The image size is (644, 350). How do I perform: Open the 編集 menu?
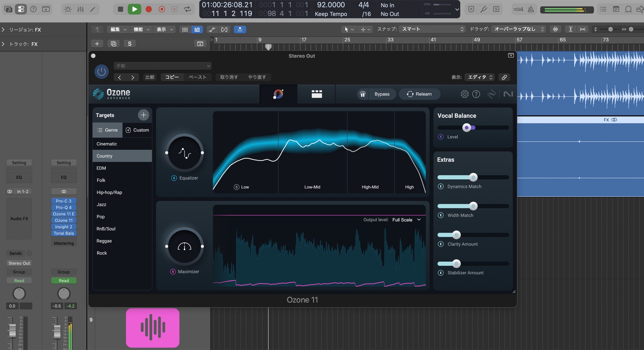click(118, 30)
